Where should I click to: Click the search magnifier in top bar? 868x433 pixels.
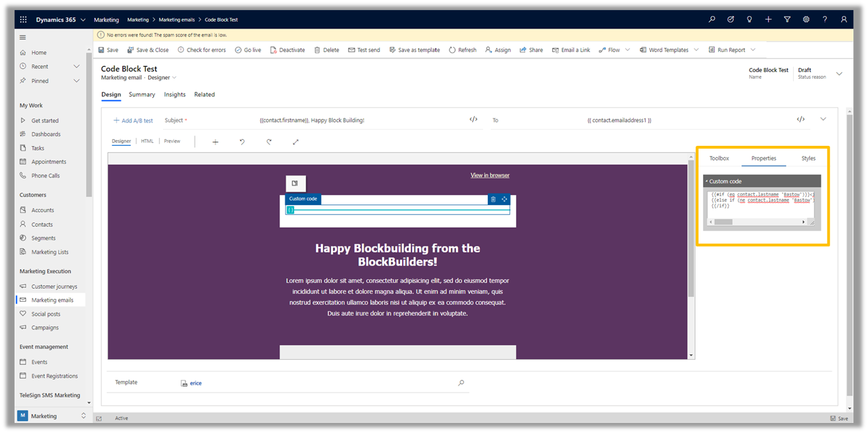712,19
